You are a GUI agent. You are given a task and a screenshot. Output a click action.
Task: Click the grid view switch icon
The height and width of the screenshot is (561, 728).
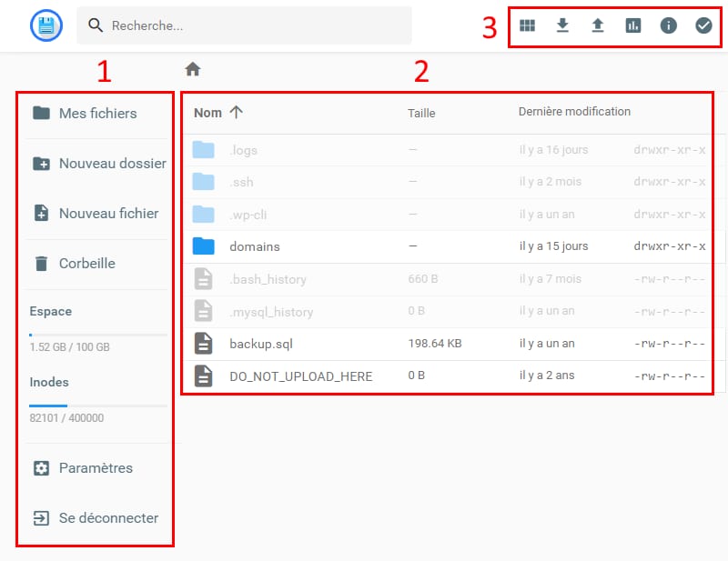click(x=528, y=25)
